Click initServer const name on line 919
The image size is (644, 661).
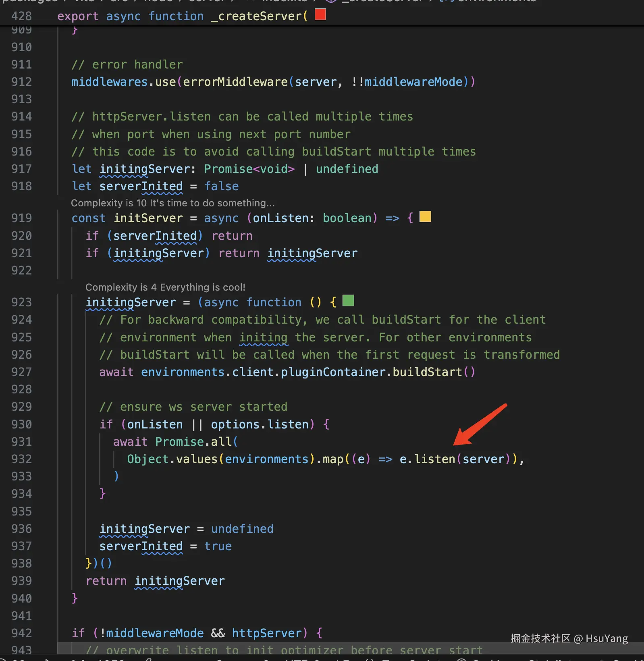(x=148, y=218)
